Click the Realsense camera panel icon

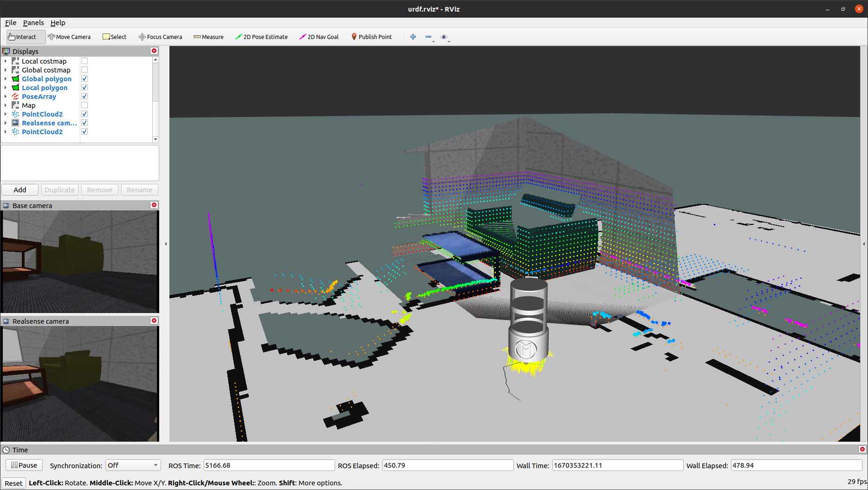[x=6, y=321]
